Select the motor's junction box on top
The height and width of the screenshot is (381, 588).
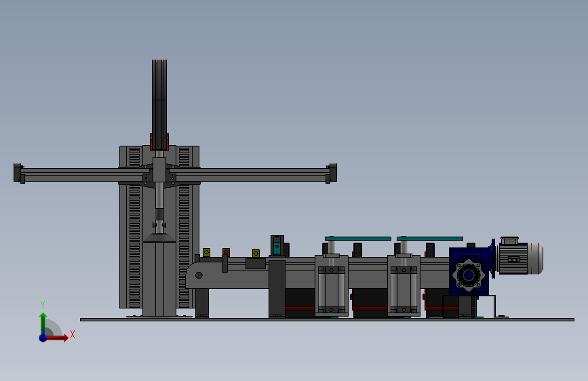(509, 241)
